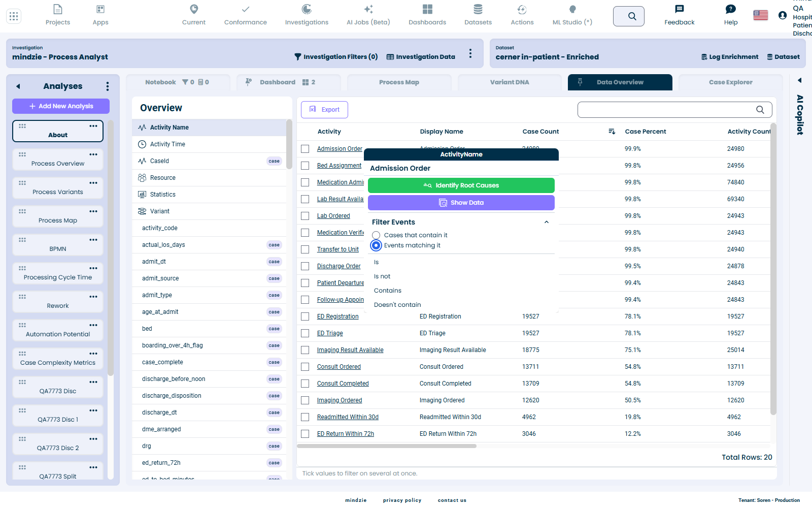Tick the ED Triage row checkbox
Screen dimensions: 812x508
pyautogui.click(x=305, y=333)
